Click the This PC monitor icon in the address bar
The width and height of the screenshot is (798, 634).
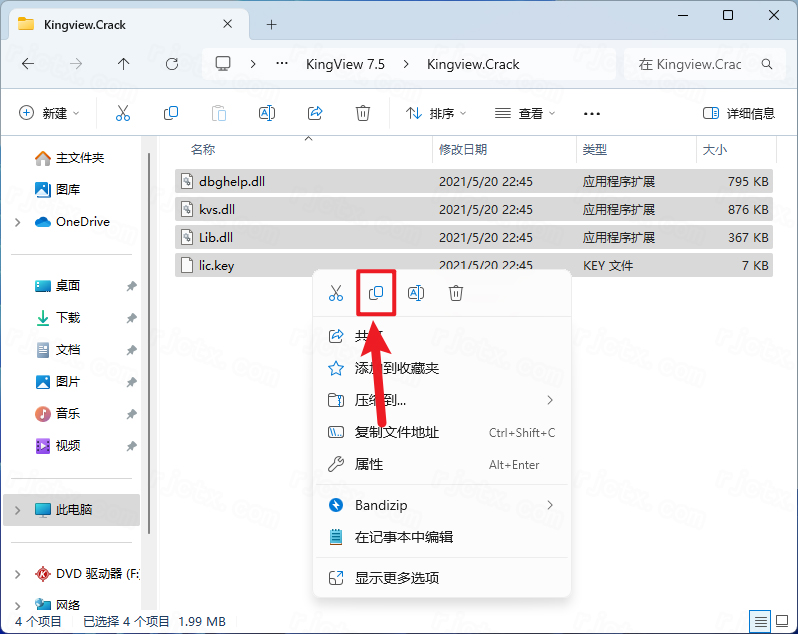click(x=223, y=64)
